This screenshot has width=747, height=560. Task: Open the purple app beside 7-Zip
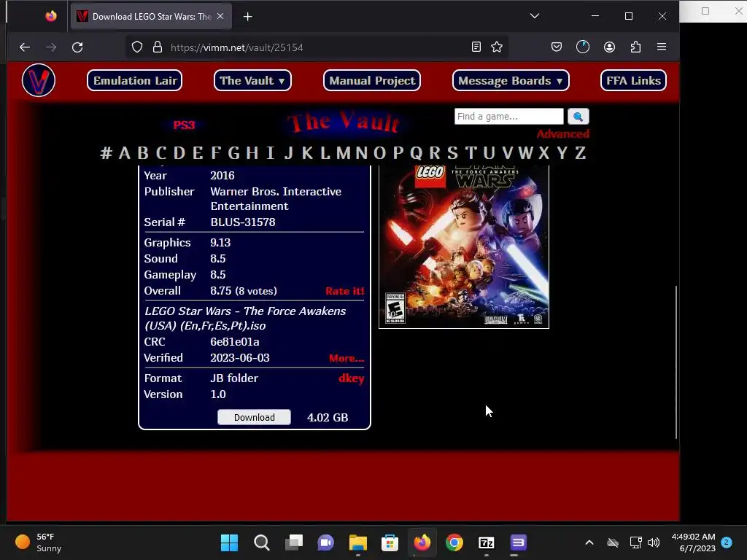coord(518,542)
